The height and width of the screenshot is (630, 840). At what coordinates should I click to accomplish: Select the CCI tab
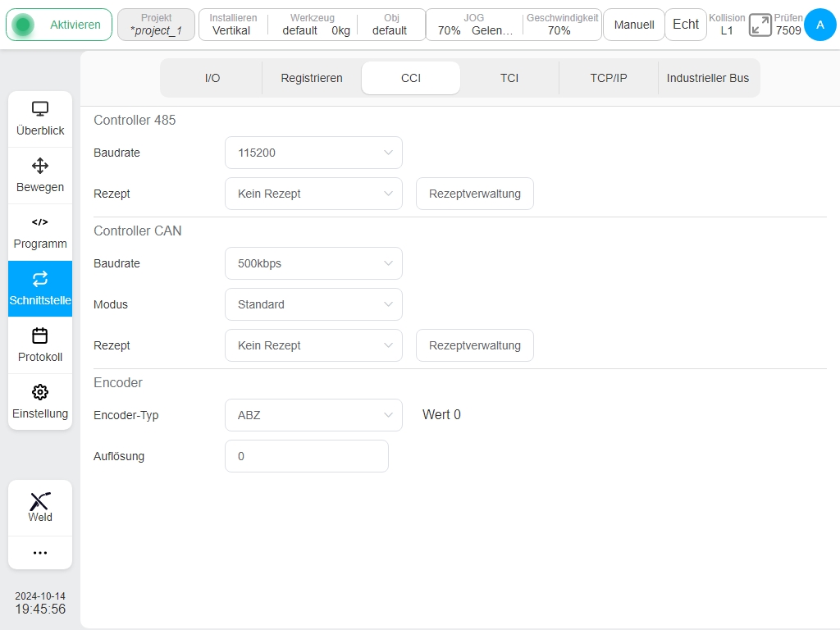411,78
